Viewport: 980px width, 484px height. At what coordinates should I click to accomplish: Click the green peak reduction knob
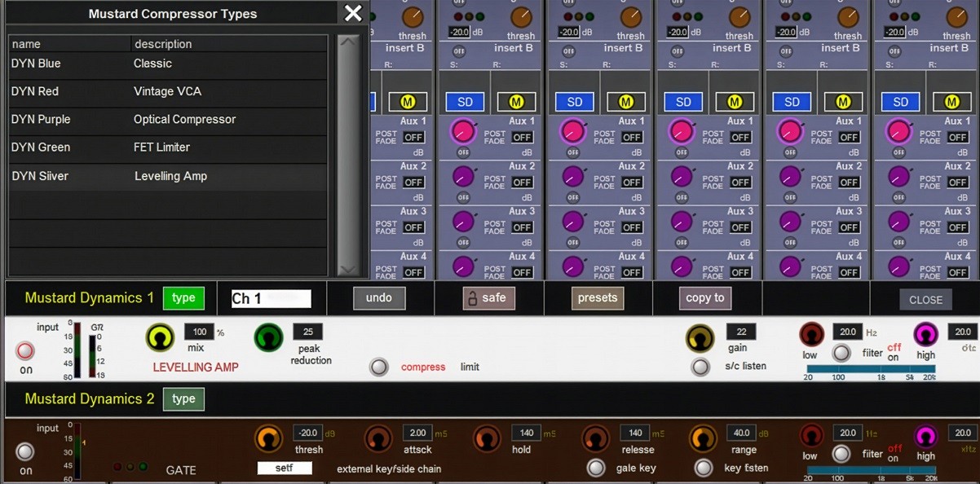click(x=268, y=337)
